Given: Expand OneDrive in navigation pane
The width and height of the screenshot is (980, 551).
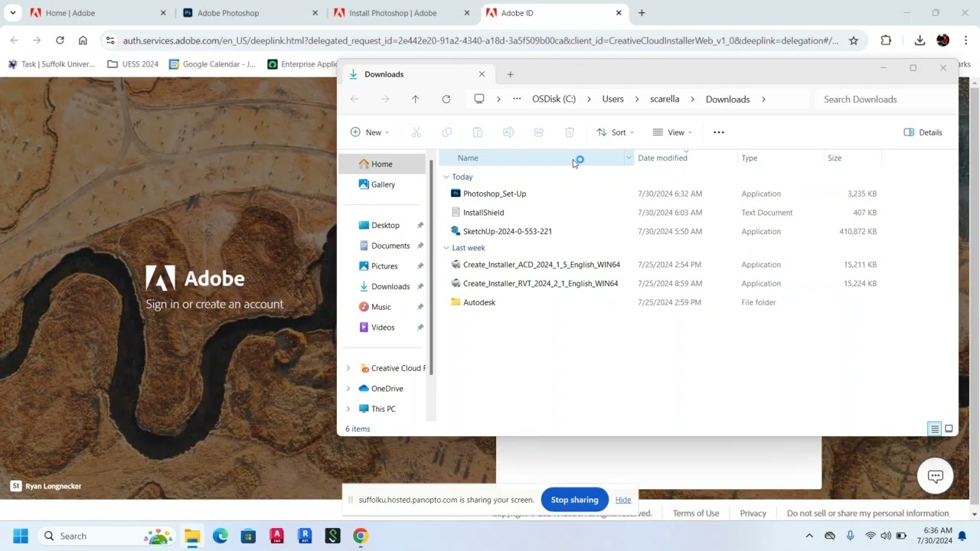Looking at the screenshot, I should (348, 389).
